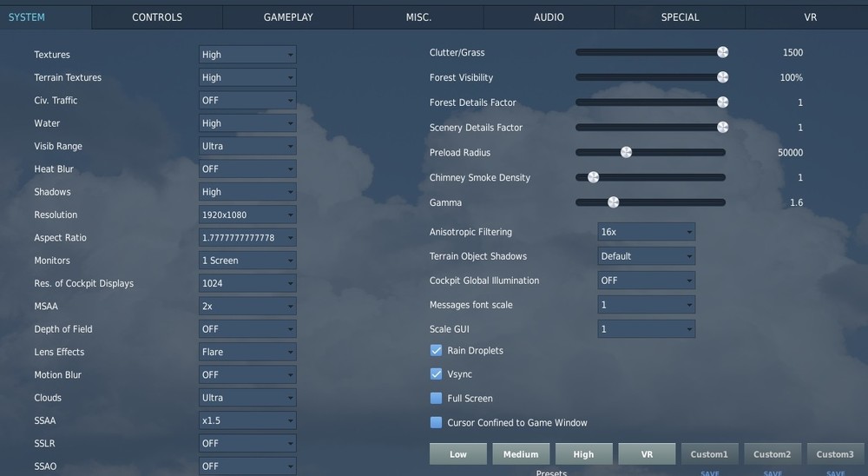Open the SPECIAL tab
The image size is (868, 476).
680,17
